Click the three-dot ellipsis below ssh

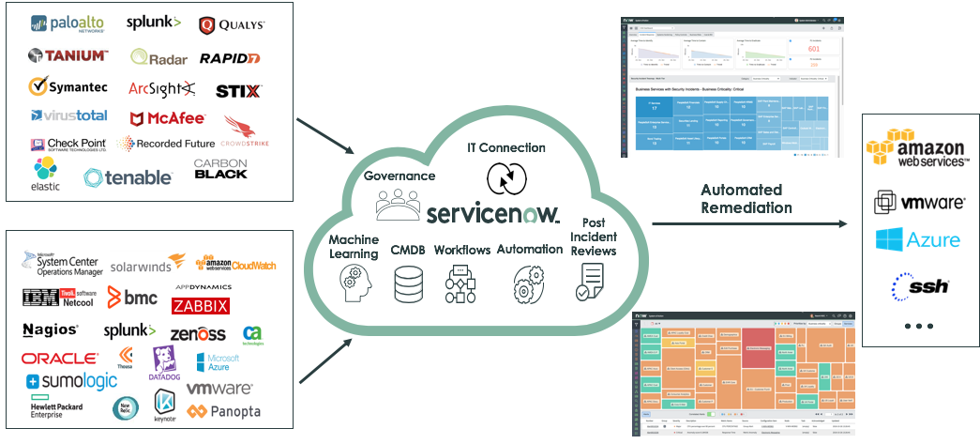[x=919, y=327]
